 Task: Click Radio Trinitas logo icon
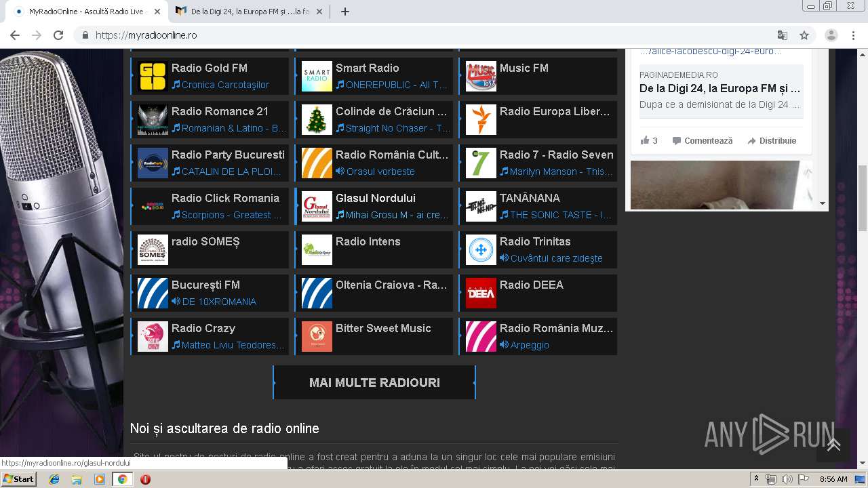click(481, 249)
